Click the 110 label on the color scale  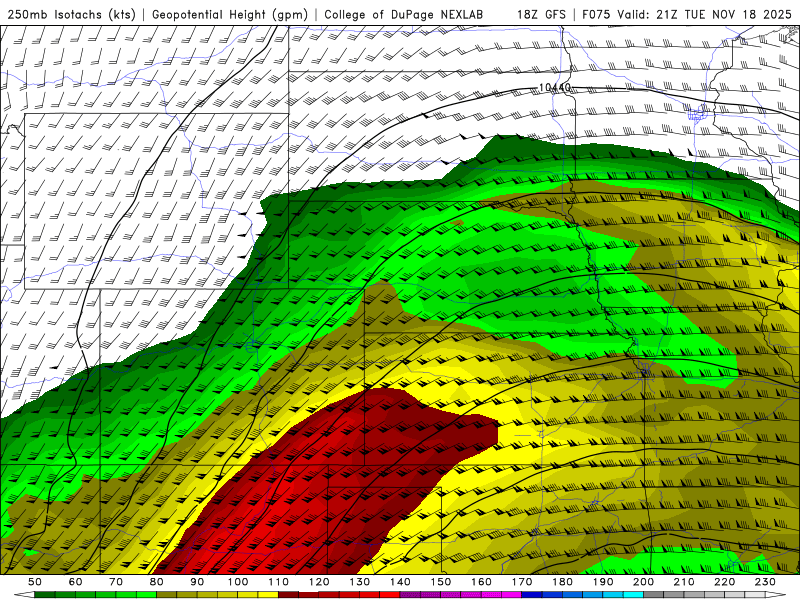(279, 582)
